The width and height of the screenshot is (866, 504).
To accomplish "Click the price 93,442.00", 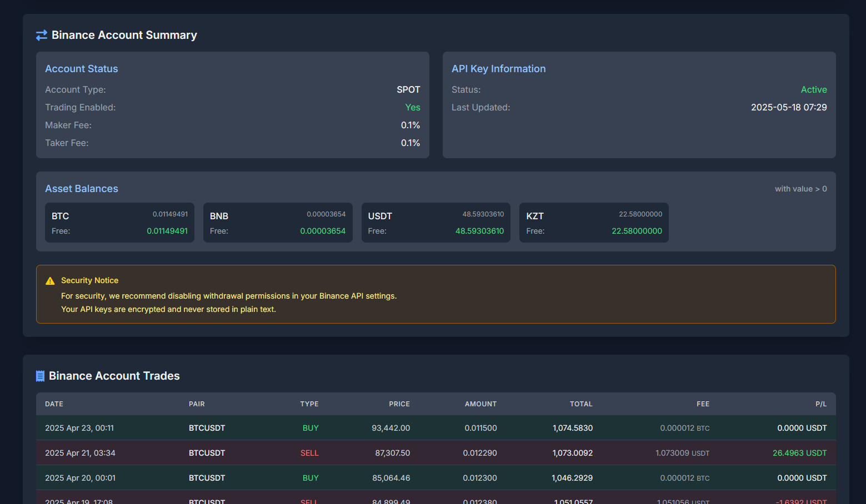I will (391, 428).
